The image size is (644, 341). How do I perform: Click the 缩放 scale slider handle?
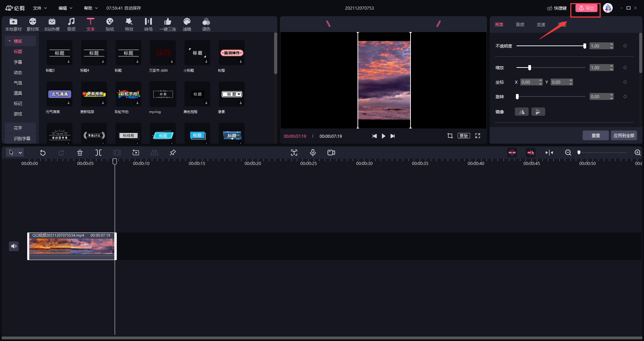530,68
